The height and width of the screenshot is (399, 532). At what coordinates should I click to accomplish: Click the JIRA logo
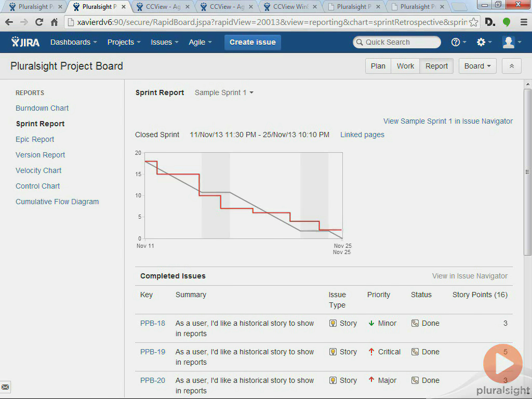25,42
